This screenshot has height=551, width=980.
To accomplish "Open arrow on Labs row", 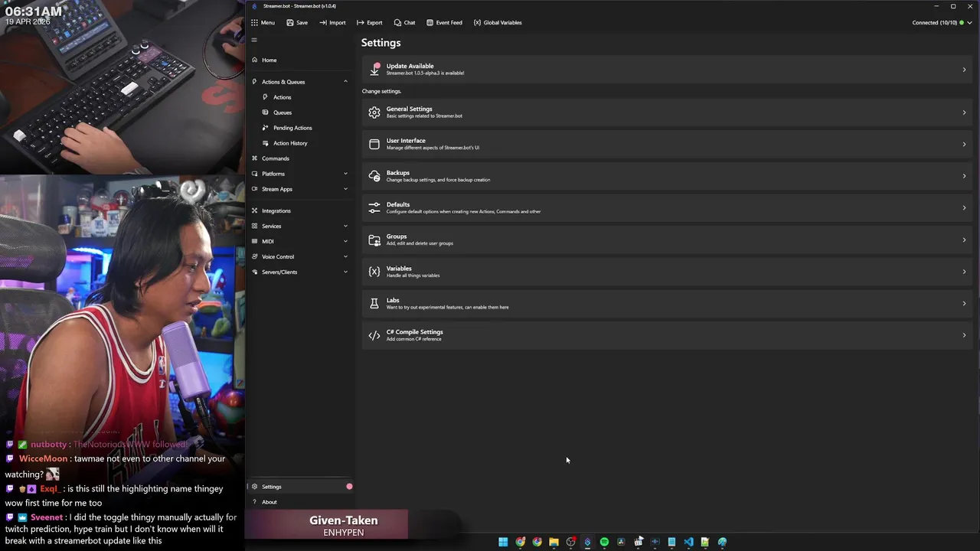I will 964,304.
